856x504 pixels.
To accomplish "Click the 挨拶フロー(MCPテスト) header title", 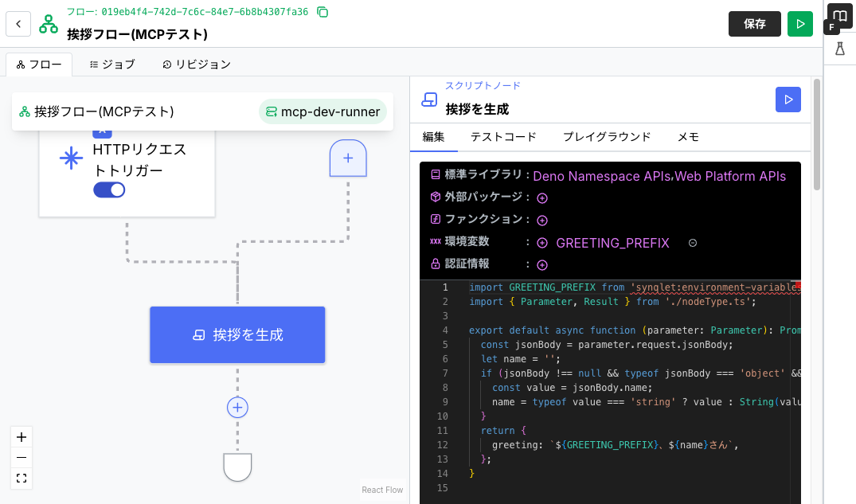I will coord(138,34).
